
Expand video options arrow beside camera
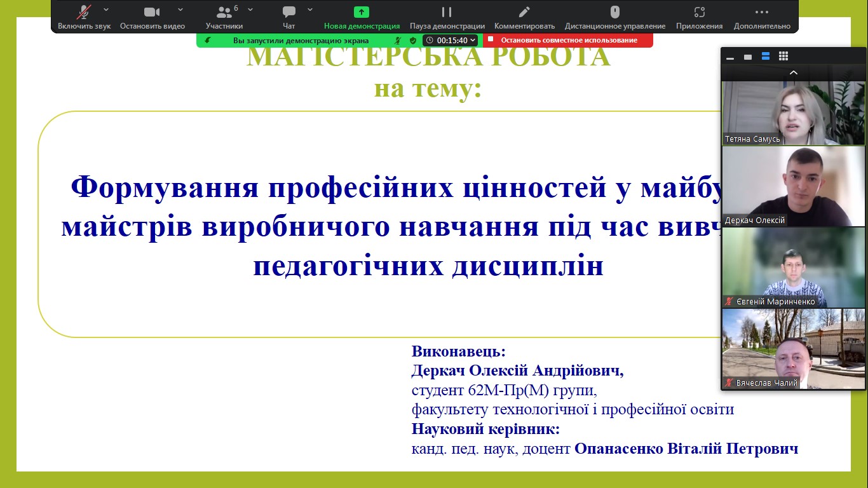point(180,10)
